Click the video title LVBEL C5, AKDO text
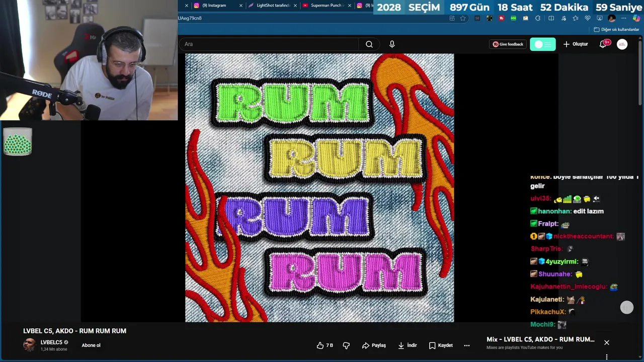Image resolution: width=644 pixels, height=362 pixels. [74, 331]
